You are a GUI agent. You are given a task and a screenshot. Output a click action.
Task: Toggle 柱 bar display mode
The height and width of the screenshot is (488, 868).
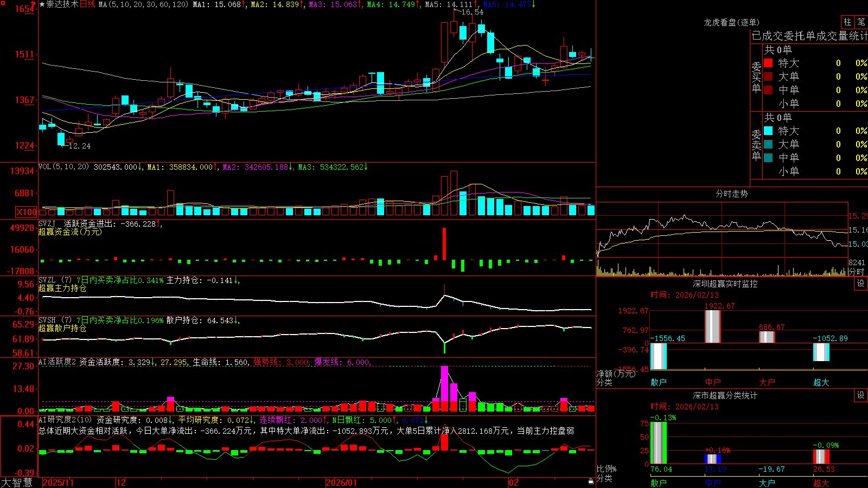pyautogui.click(x=847, y=22)
